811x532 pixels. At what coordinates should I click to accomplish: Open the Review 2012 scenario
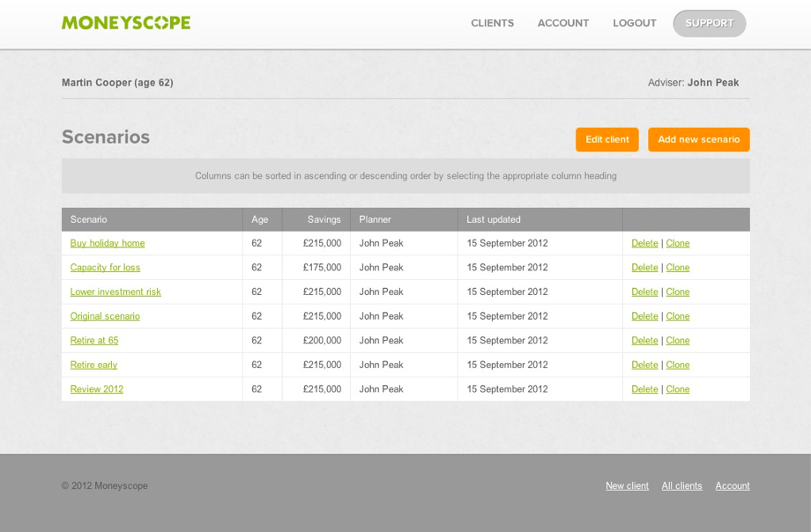pyautogui.click(x=97, y=388)
